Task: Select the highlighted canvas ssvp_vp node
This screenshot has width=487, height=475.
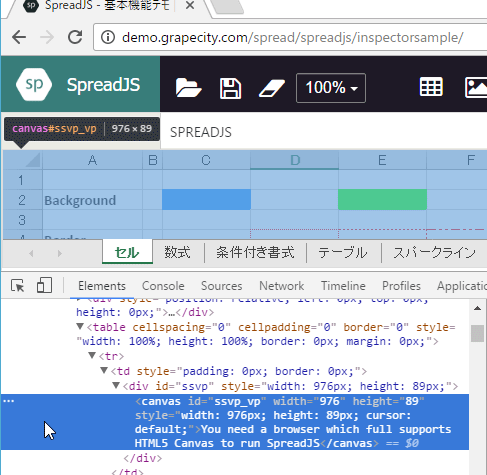Action: (x=235, y=422)
